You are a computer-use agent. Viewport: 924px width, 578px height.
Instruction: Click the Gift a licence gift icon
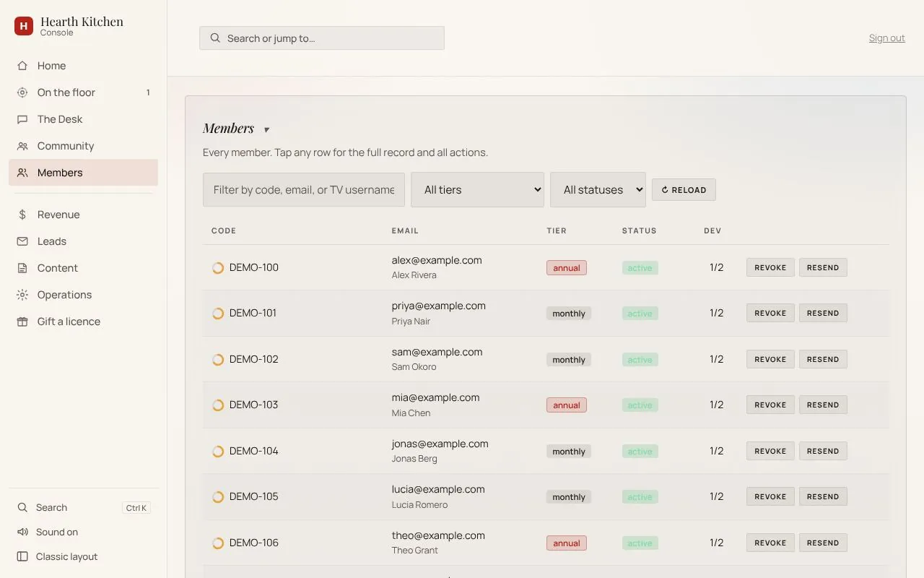[x=22, y=322]
